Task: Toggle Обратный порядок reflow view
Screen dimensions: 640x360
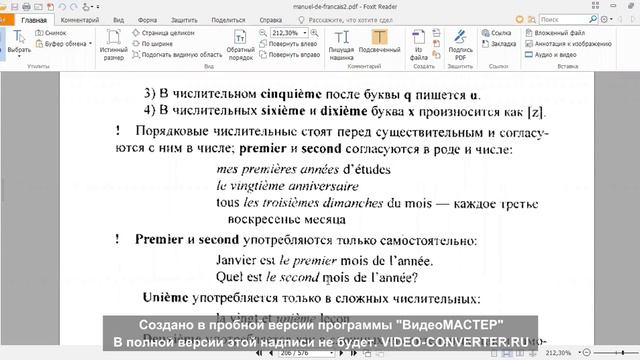Action: tap(240, 45)
